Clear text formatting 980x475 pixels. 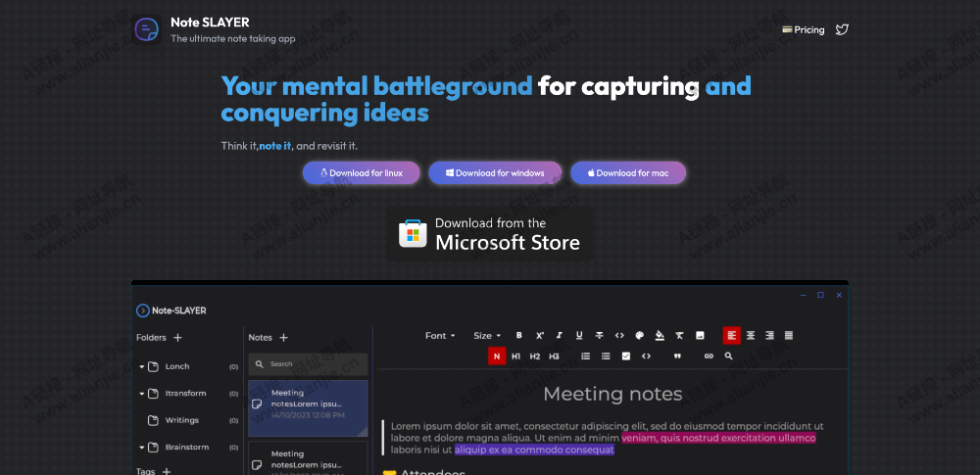(679, 336)
